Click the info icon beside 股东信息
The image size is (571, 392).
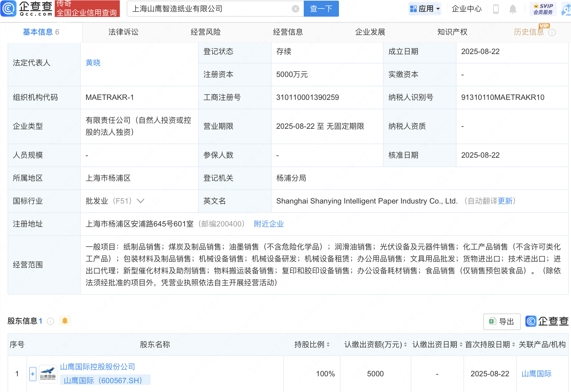point(50,321)
